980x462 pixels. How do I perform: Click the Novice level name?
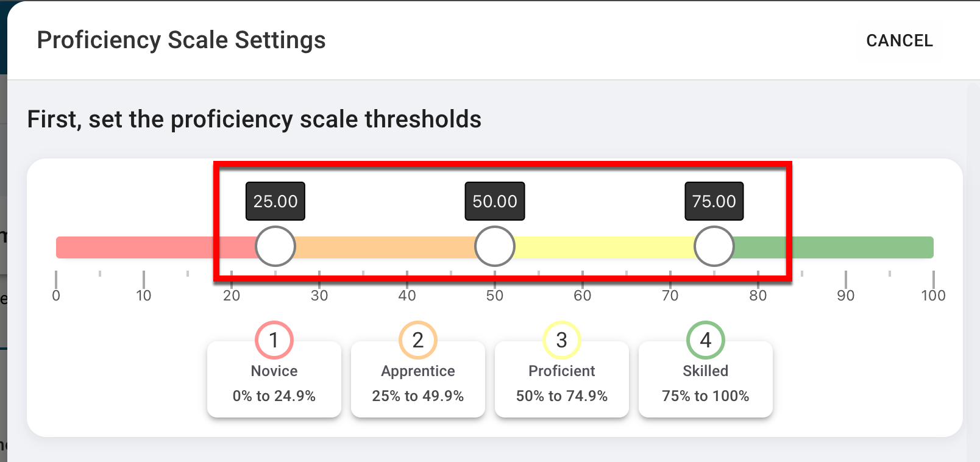click(274, 371)
